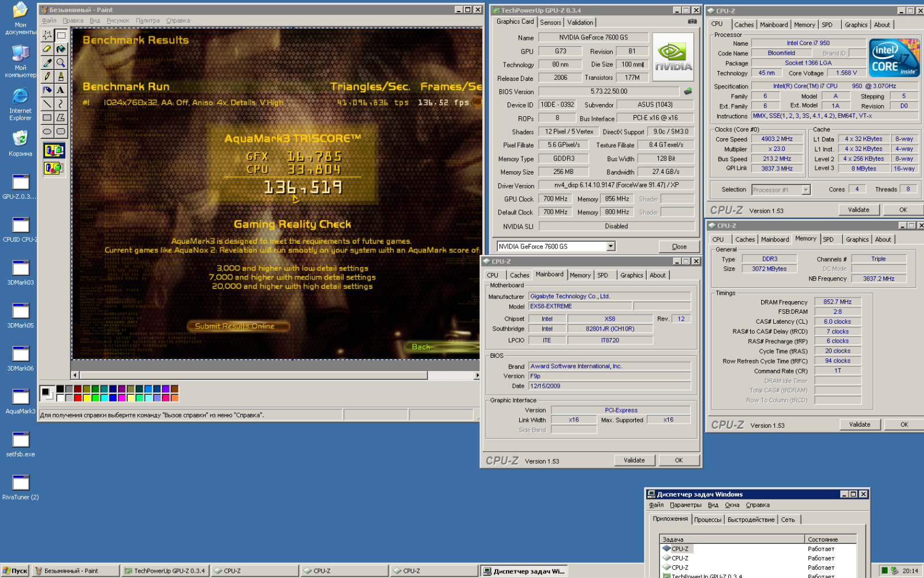Switch to Быстродействие tab in Task Manager

pos(751,520)
